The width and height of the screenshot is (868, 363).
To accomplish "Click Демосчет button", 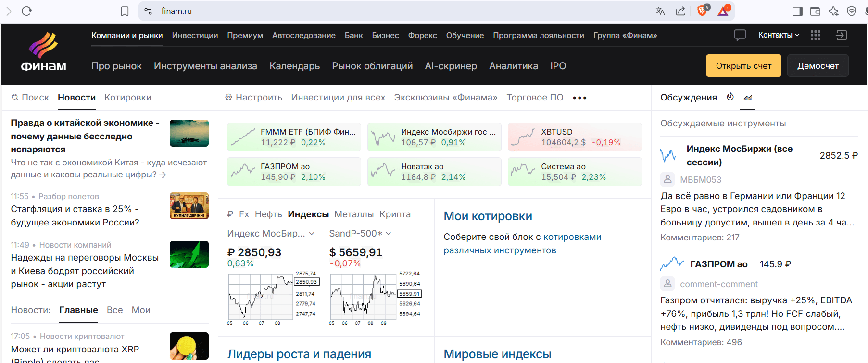I will 818,65.
